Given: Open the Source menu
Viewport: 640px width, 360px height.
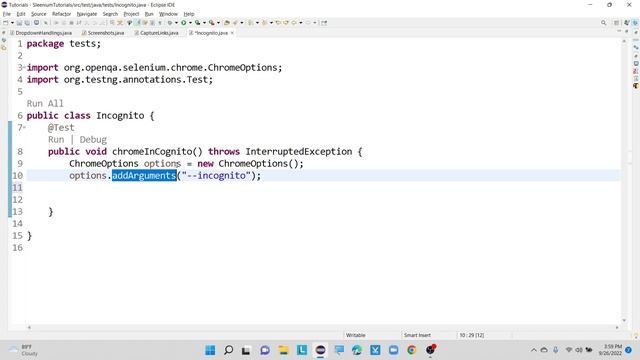Looking at the screenshot, I should coord(39,14).
